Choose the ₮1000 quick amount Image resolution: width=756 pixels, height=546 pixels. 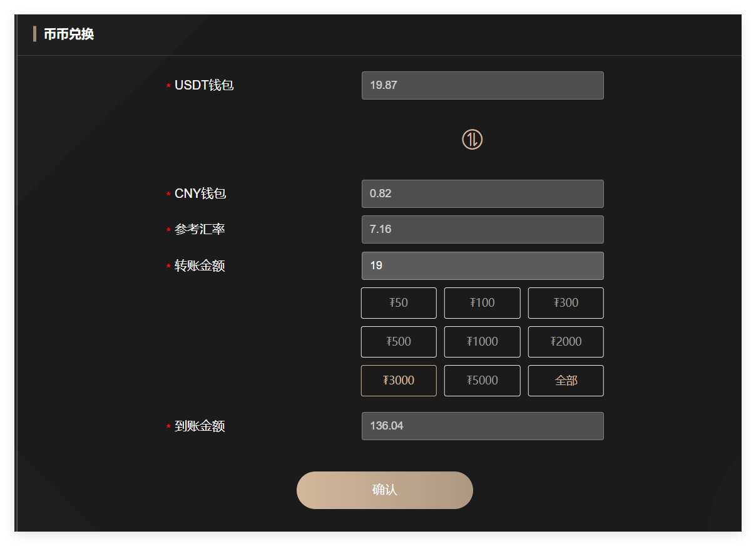482,342
